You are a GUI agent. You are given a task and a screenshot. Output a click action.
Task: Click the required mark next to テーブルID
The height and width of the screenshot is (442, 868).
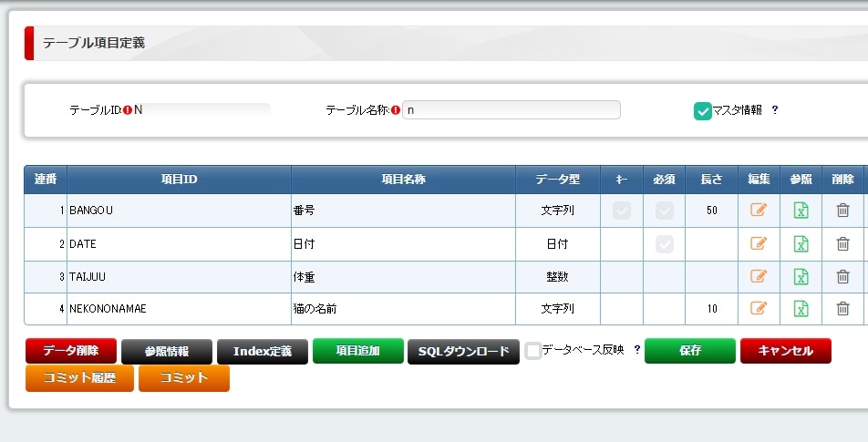(128, 110)
